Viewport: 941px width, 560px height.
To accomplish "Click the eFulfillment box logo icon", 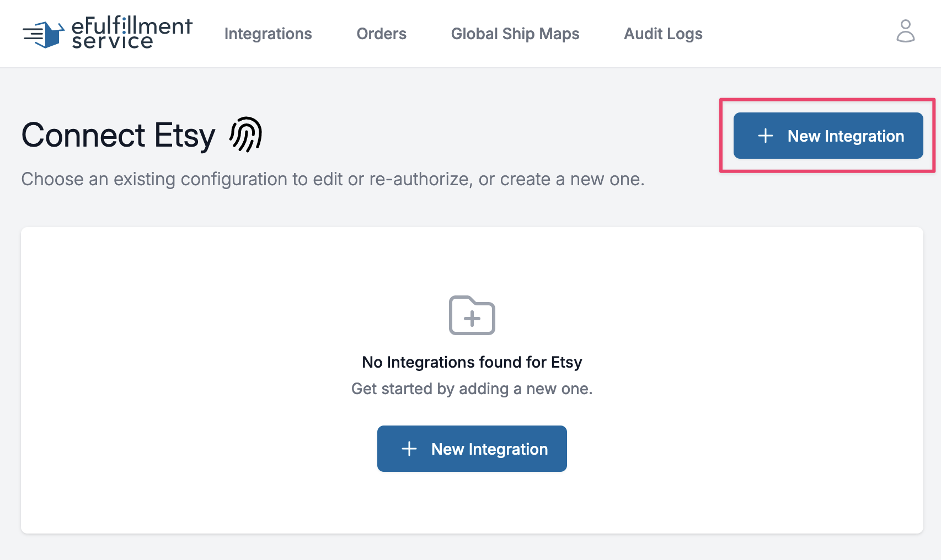I will (x=44, y=34).
